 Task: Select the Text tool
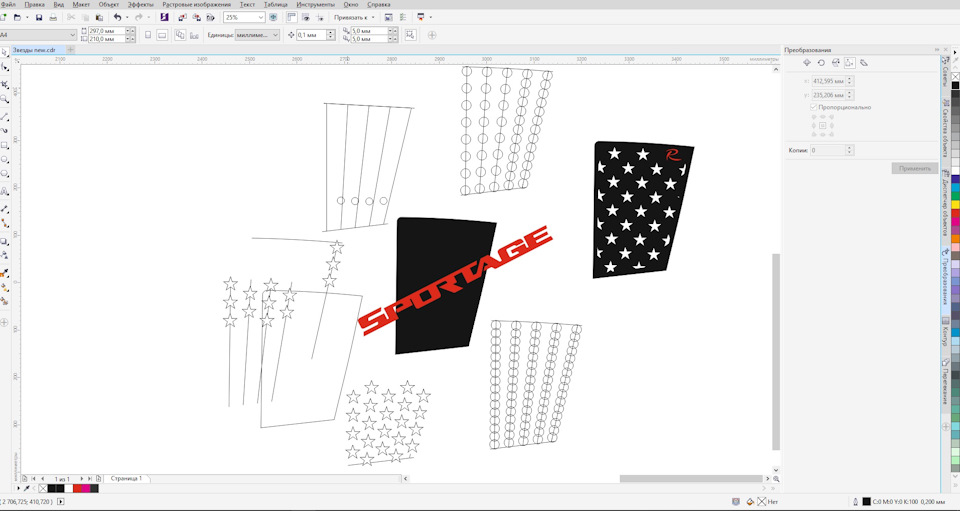4,192
